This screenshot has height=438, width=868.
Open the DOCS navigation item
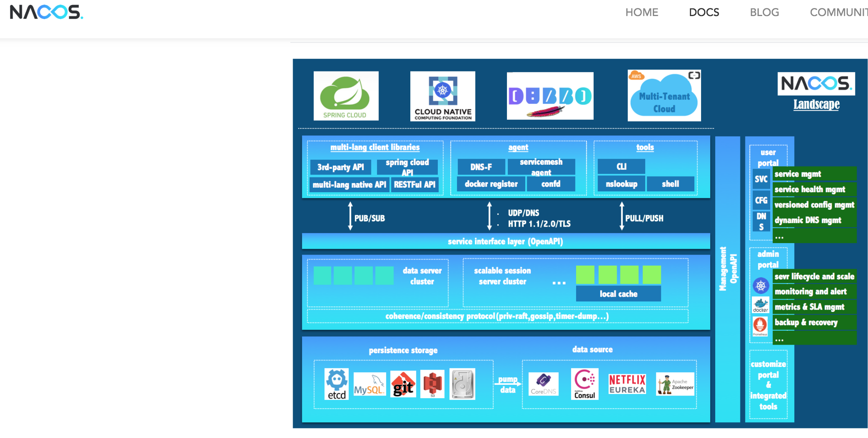click(704, 12)
